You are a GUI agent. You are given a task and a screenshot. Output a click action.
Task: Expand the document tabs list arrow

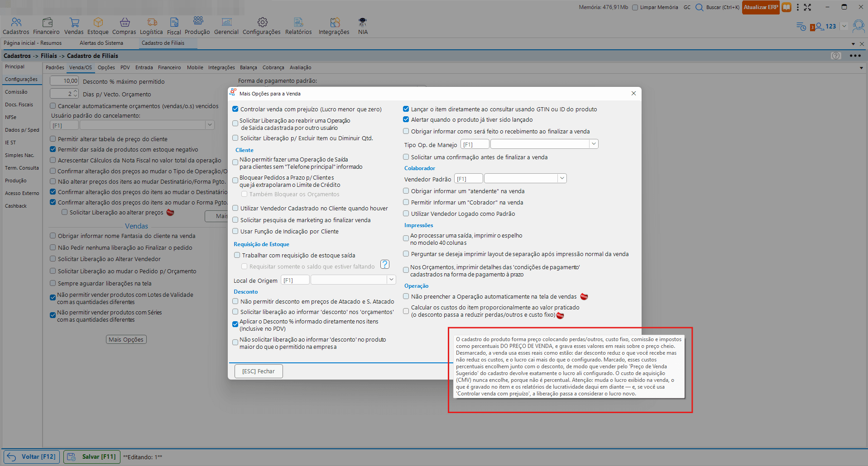click(853, 44)
